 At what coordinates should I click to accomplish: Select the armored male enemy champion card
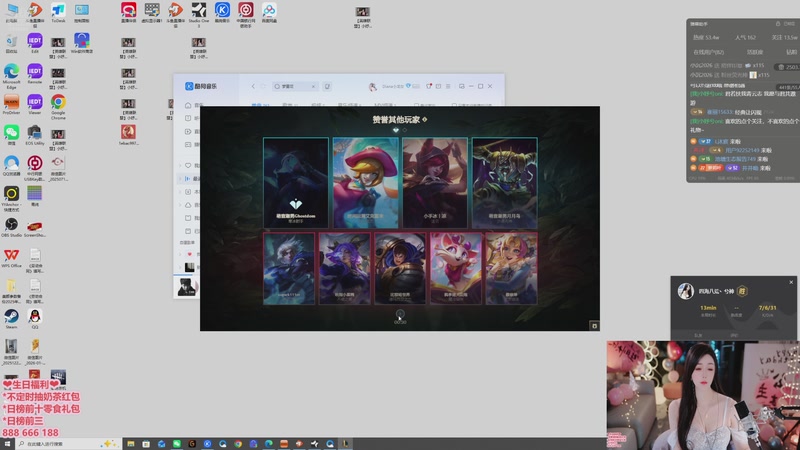400,268
